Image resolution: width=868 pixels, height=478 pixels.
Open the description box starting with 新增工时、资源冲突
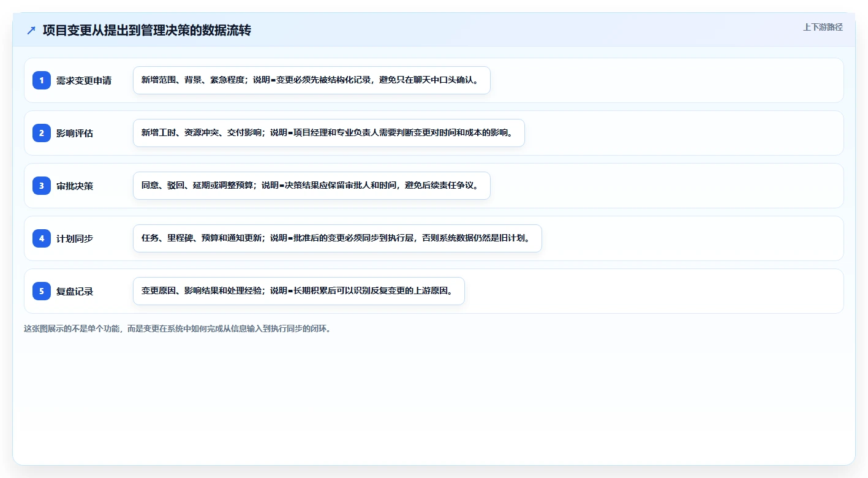tap(329, 133)
